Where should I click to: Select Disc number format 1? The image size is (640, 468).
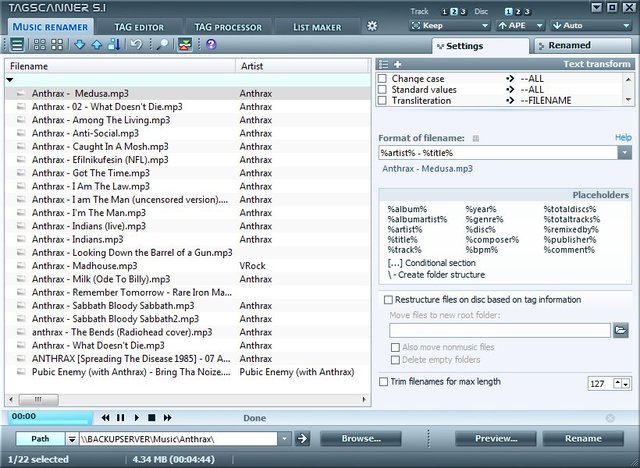point(508,11)
